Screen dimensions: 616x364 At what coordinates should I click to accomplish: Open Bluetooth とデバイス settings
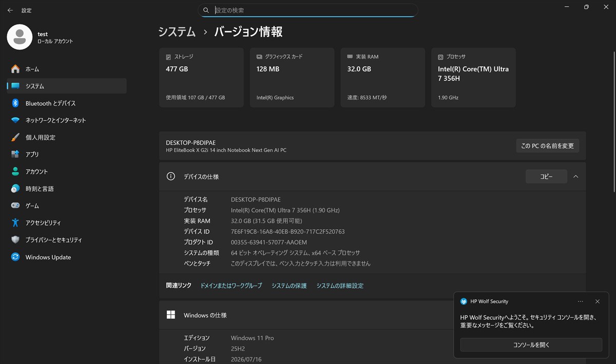click(67, 103)
